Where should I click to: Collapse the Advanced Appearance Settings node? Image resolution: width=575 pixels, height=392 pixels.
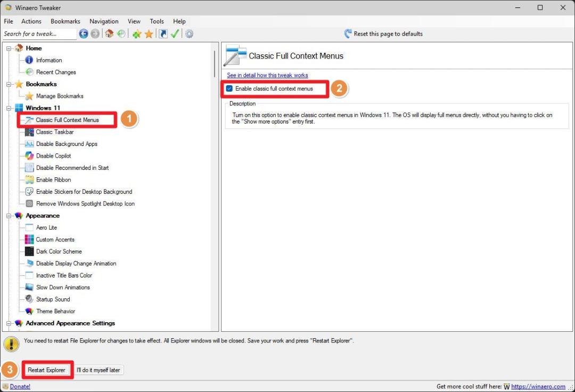coord(9,323)
